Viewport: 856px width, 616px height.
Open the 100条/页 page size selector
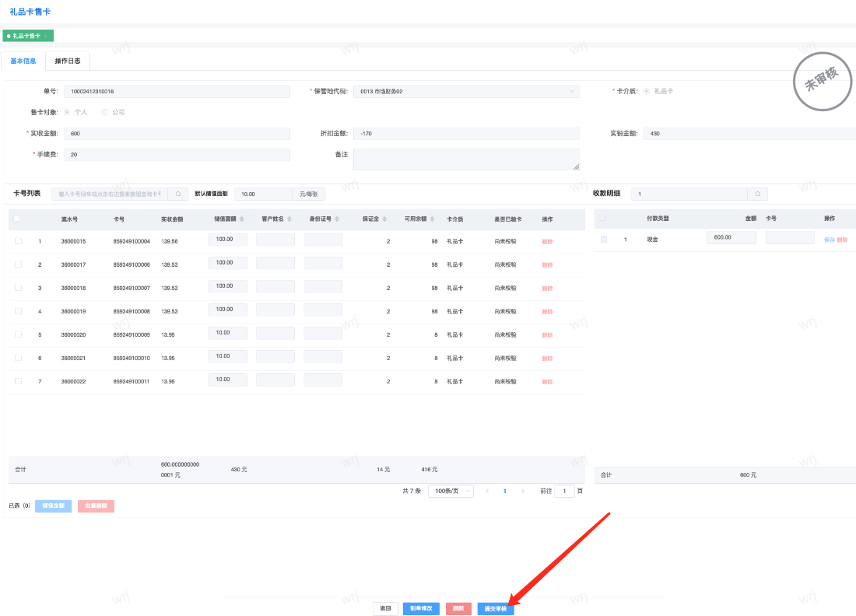[451, 492]
